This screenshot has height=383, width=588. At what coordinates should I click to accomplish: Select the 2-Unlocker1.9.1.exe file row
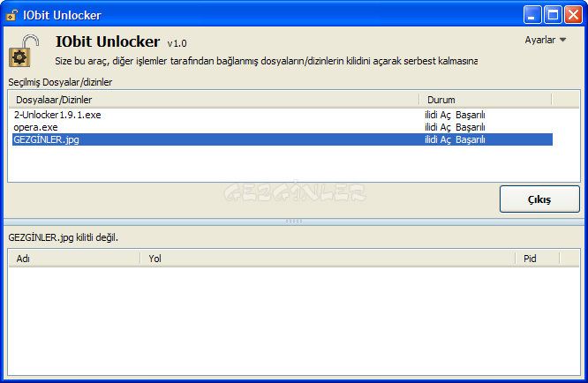coord(283,115)
